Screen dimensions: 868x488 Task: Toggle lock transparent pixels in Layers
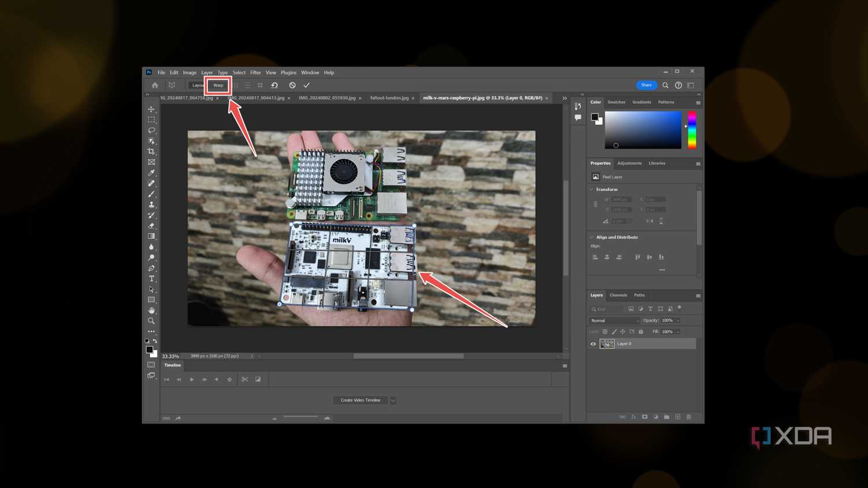(x=605, y=332)
